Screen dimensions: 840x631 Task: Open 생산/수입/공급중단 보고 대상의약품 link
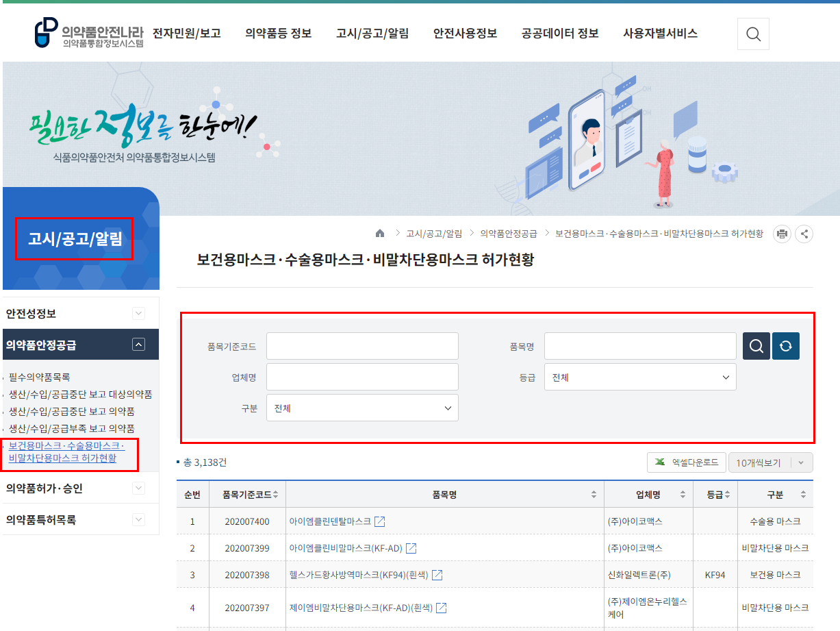(x=80, y=394)
